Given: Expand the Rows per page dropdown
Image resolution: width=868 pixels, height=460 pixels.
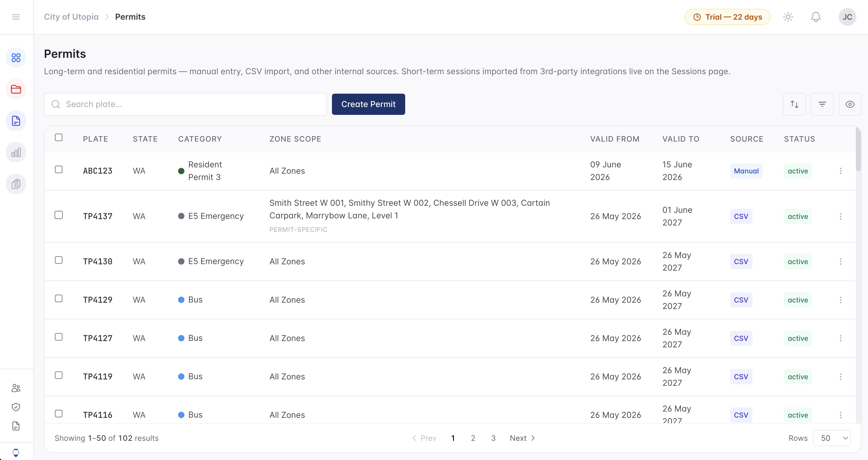Looking at the screenshot, I should click(832, 438).
